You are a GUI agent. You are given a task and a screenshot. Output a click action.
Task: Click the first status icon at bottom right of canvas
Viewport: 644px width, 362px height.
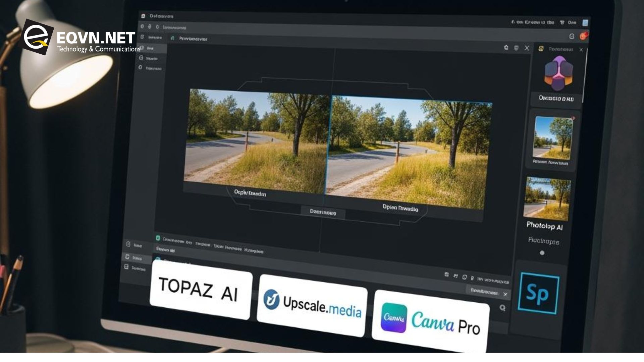point(446,275)
